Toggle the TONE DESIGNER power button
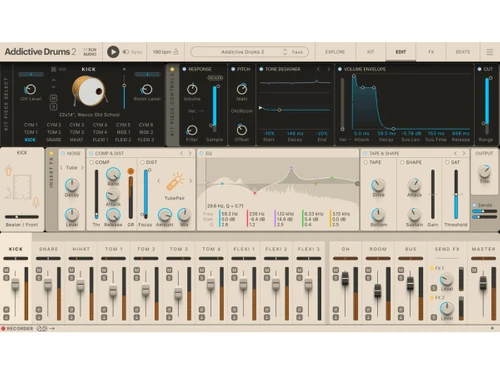 261,69
